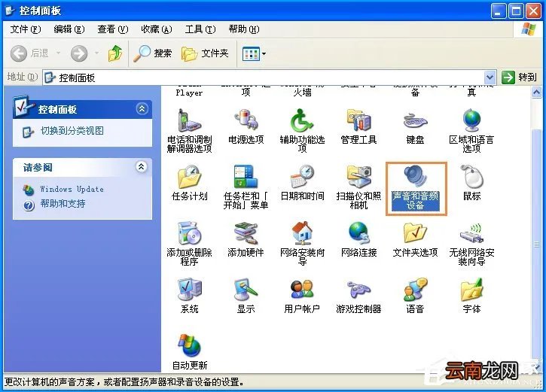Open 辅助功能选项 accessibility icon

coord(302,131)
